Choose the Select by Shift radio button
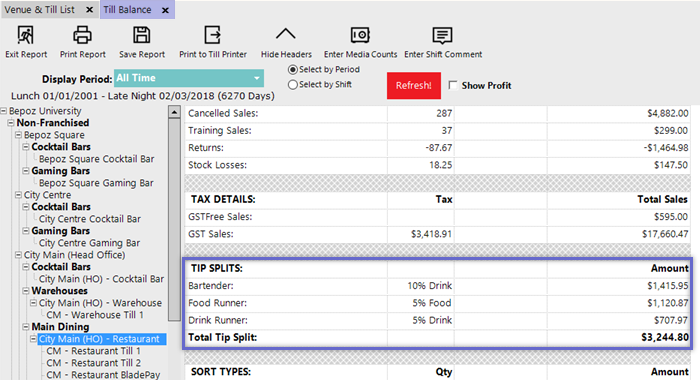 pyautogui.click(x=293, y=84)
